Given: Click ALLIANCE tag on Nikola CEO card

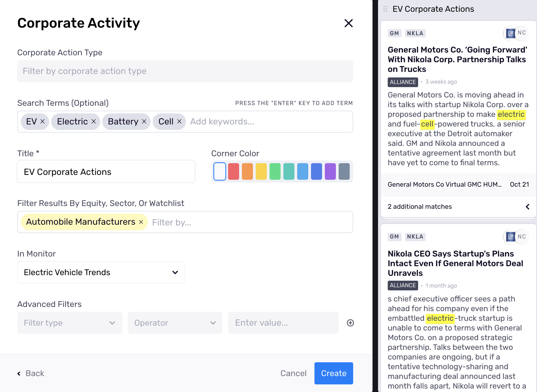Looking at the screenshot, I should pos(403,286).
